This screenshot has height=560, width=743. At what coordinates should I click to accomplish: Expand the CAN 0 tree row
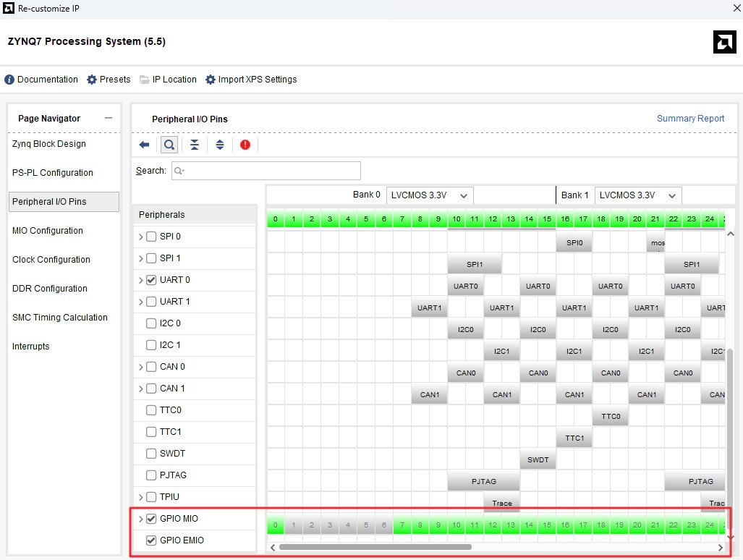pos(141,367)
